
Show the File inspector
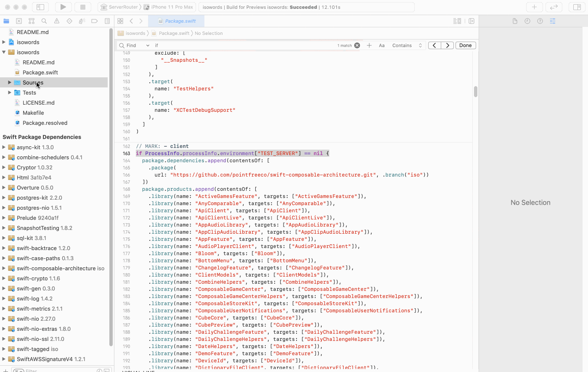[x=515, y=21]
